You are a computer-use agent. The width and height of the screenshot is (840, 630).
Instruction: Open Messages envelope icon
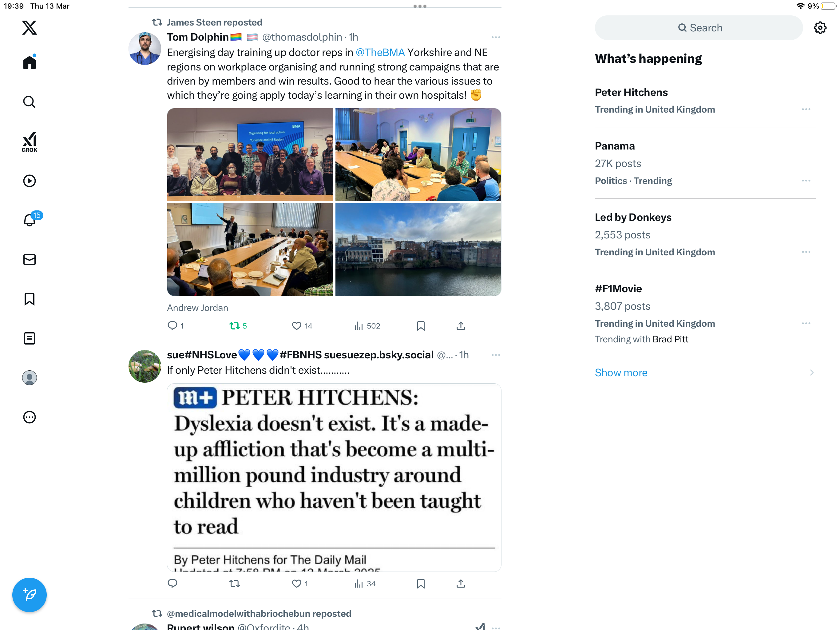pos(29,260)
